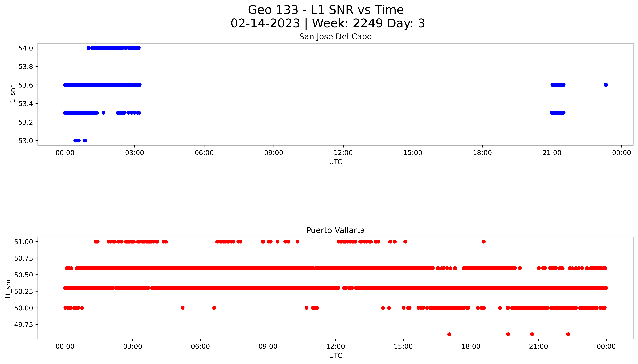Click the 09:00 tick in Puerto Vallarta plot
The height and width of the screenshot is (364, 638).
tap(268, 346)
